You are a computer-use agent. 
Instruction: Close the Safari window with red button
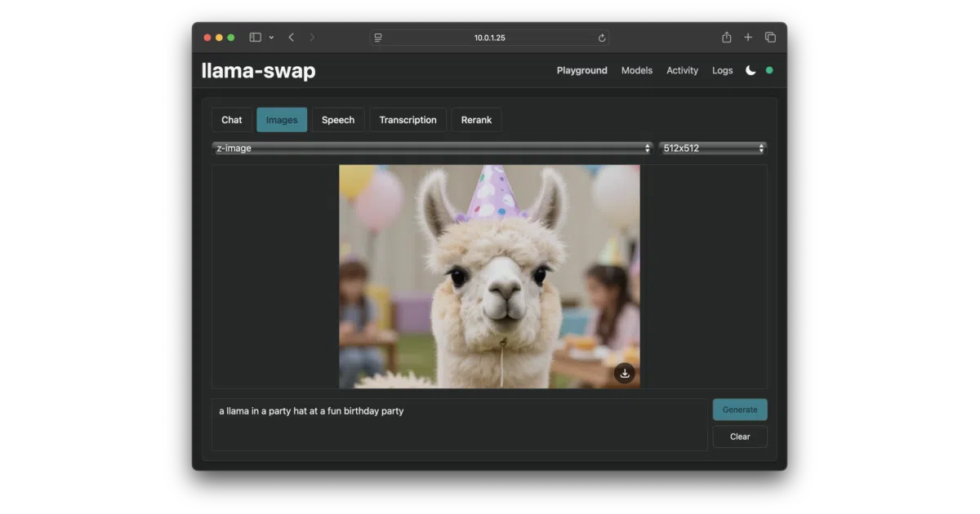tap(207, 38)
